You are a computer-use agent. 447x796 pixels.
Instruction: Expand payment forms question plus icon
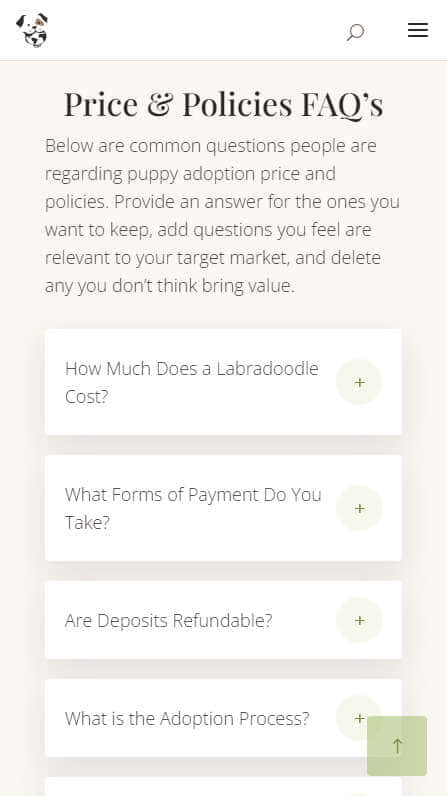359,508
